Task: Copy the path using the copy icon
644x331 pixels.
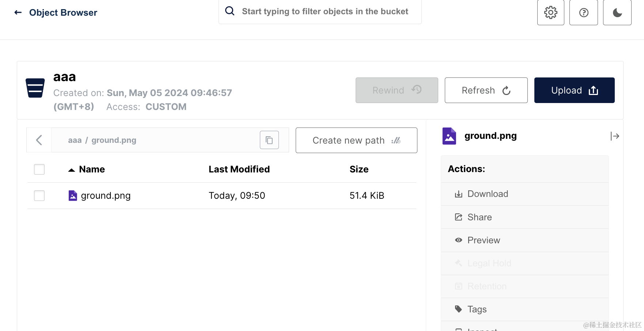Action: pyautogui.click(x=269, y=140)
